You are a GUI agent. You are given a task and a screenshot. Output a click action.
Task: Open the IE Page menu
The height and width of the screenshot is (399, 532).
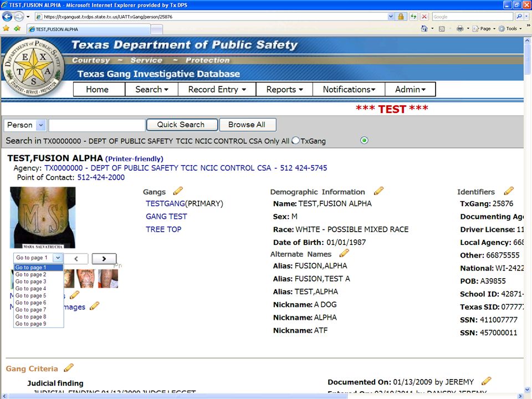tap(484, 29)
